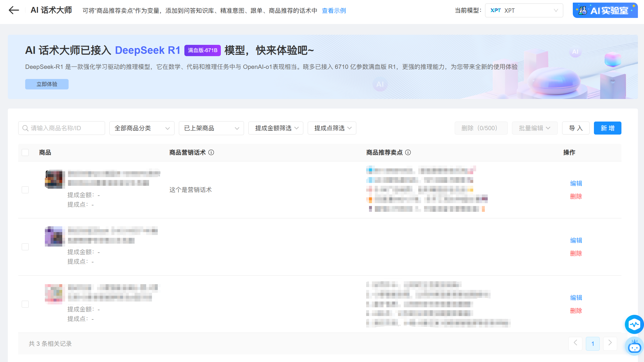Open the 全部商品分类 dropdown
Viewport: 644px width, 362px height.
pos(142,128)
